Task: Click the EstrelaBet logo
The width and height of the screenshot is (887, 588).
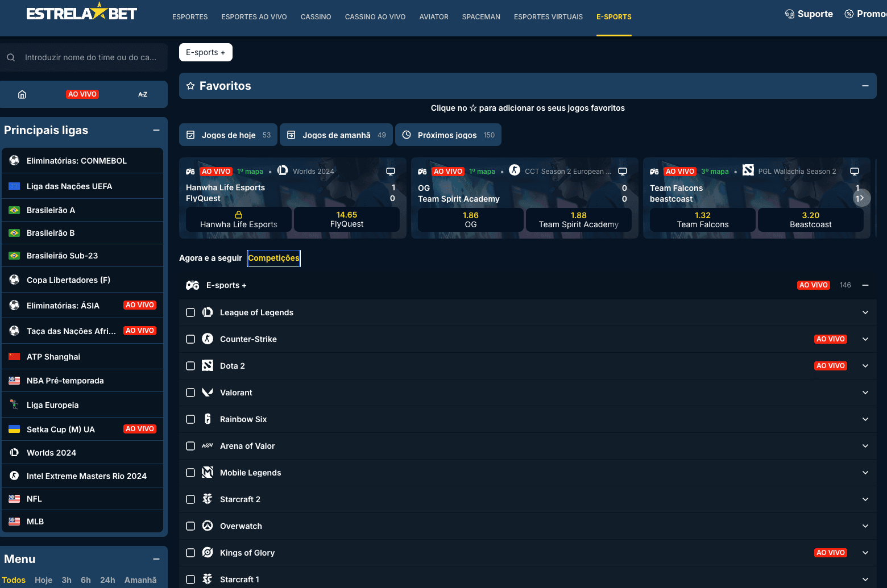Action: click(x=81, y=12)
